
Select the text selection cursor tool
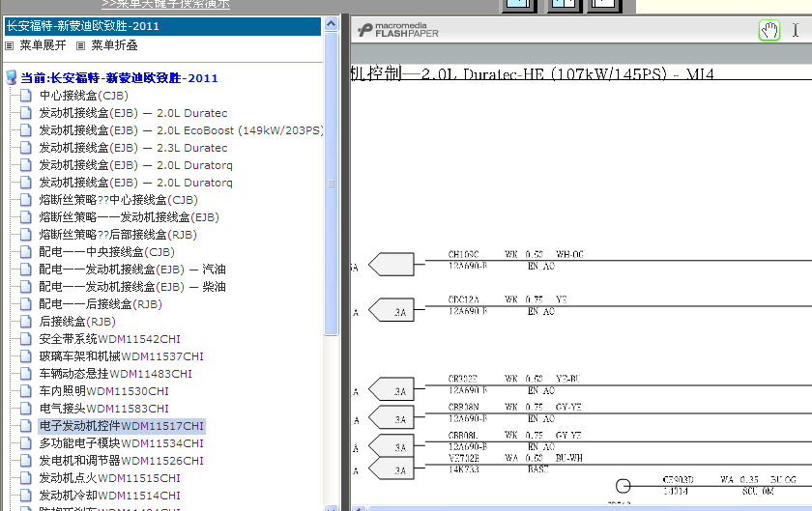[796, 31]
